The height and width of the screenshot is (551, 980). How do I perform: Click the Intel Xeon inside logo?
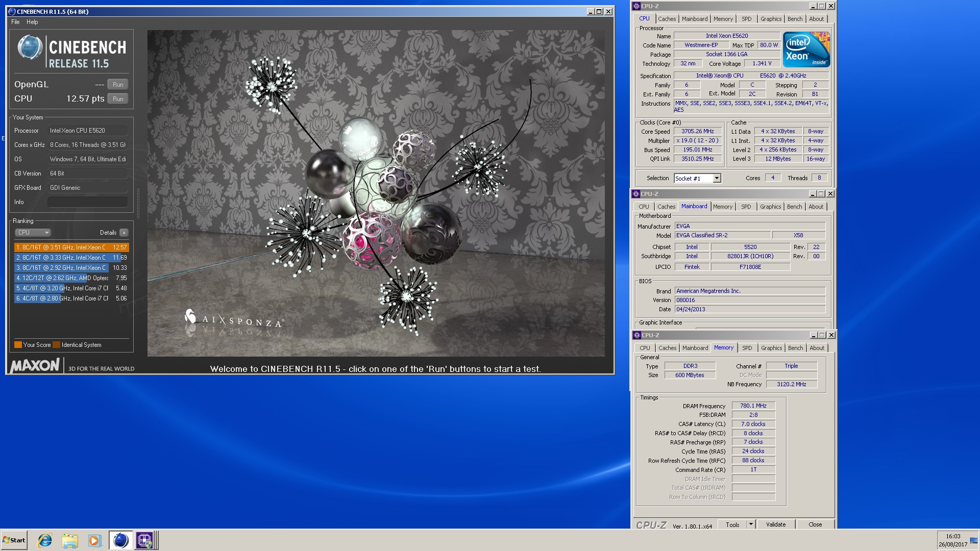pyautogui.click(x=806, y=49)
